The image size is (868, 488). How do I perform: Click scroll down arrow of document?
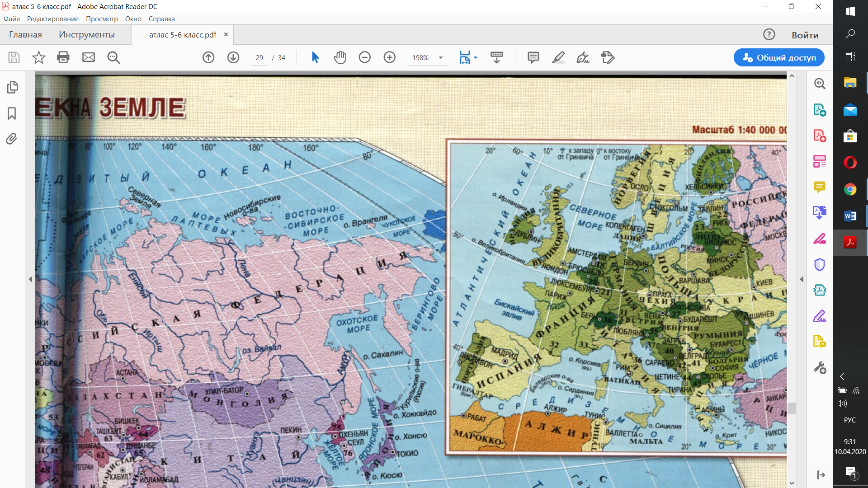point(792,483)
